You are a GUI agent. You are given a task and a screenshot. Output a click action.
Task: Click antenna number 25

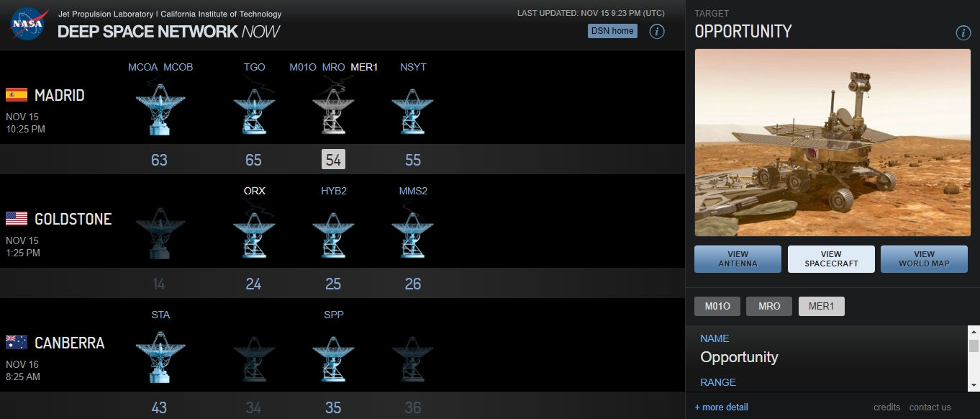(333, 284)
